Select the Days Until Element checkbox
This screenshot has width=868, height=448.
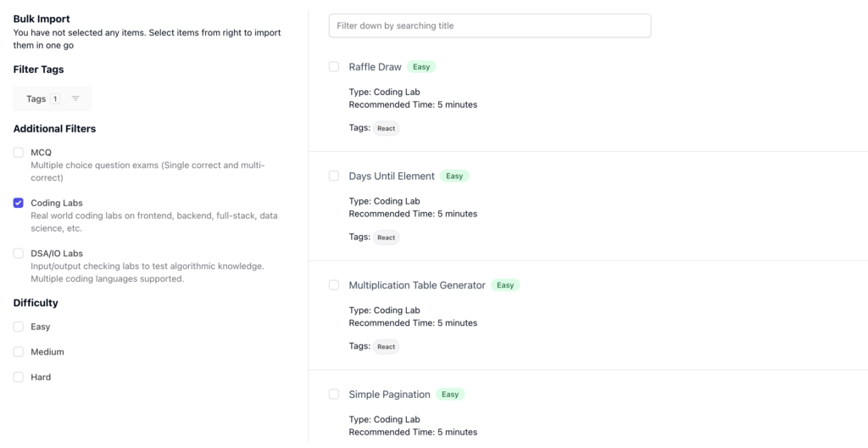click(x=334, y=176)
